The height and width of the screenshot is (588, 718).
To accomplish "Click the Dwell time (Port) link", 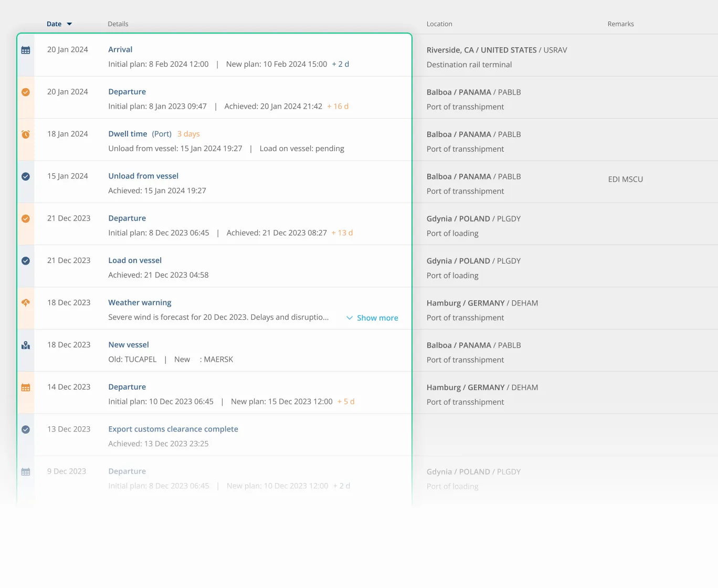I will 128,134.
